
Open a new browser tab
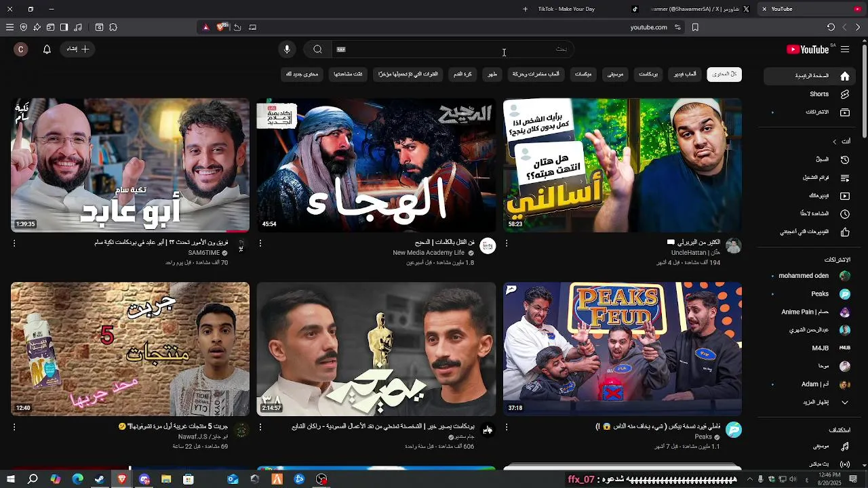coord(525,9)
